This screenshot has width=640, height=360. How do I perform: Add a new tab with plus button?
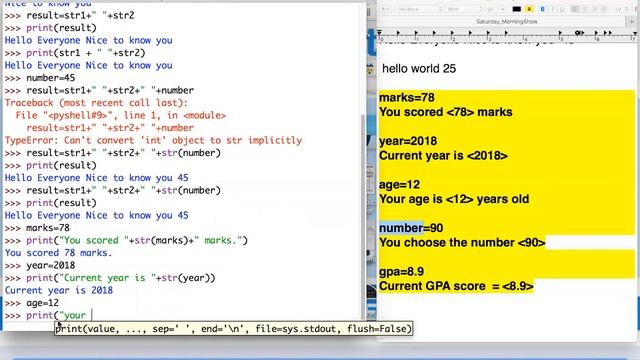(632, 22)
